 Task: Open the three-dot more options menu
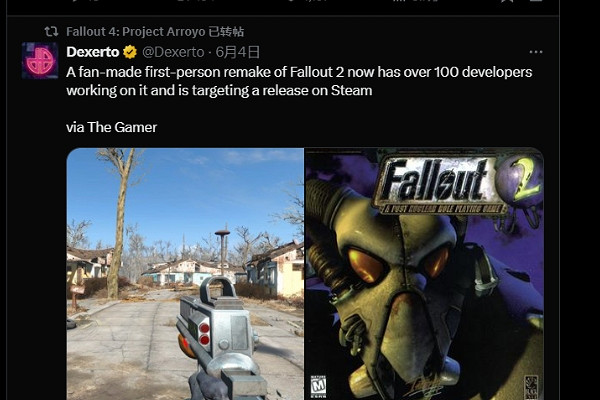click(536, 52)
